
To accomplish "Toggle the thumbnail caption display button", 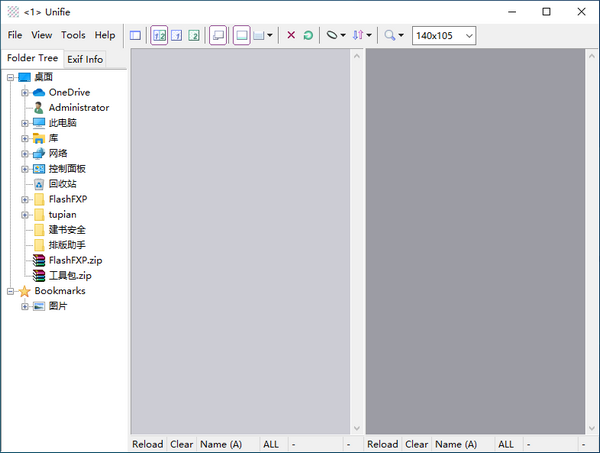I will (241, 36).
